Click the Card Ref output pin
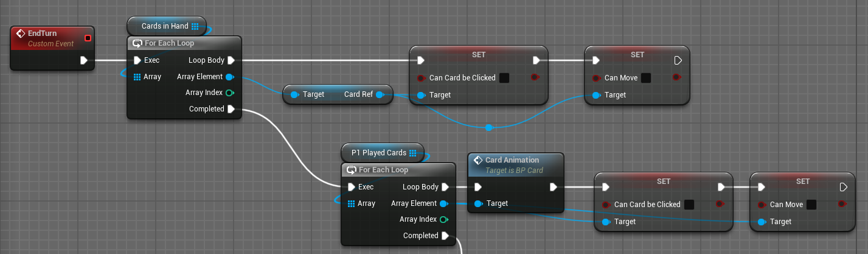 (x=380, y=94)
